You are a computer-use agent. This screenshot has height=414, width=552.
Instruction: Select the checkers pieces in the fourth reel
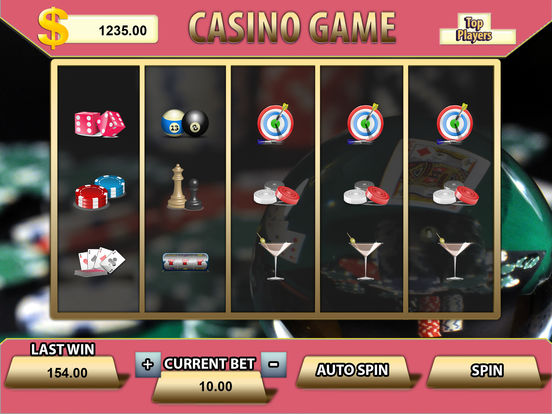pos(366,193)
